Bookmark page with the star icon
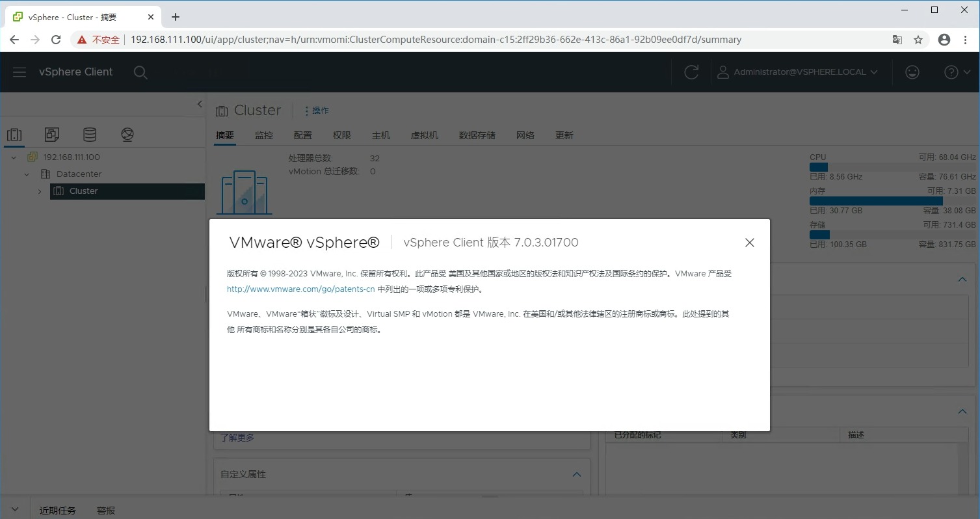Screen dimensions: 980x519 pos(918,40)
